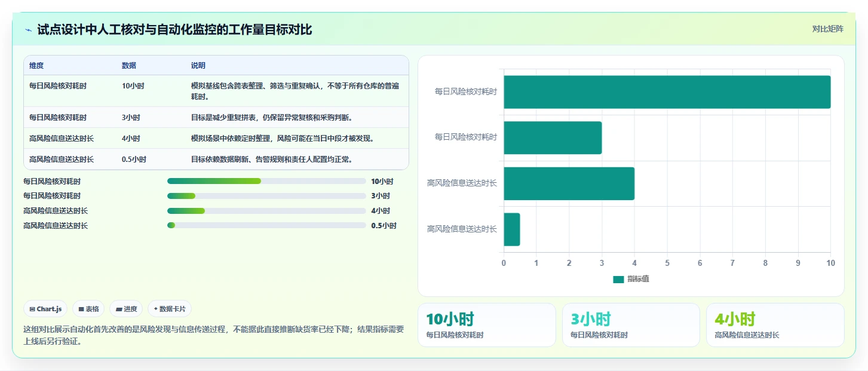Select the 数据 table column header
This screenshot has height=371, width=868.
tap(129, 65)
